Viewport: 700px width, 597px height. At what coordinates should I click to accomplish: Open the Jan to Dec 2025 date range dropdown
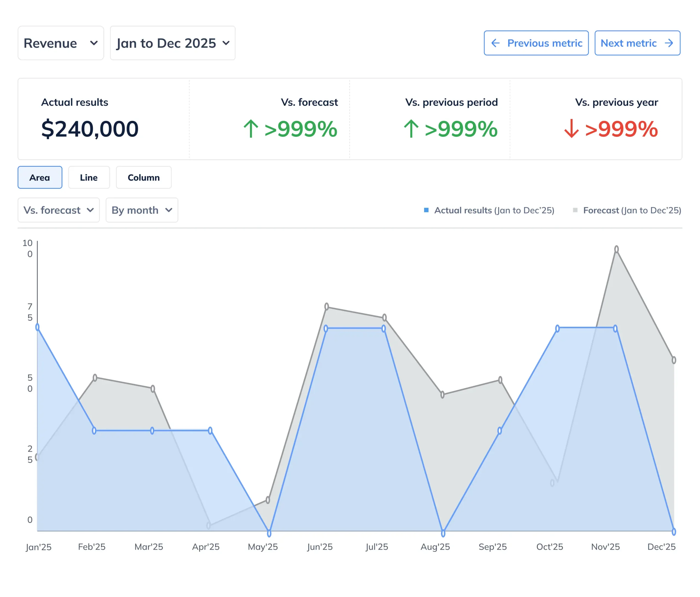tap(173, 43)
